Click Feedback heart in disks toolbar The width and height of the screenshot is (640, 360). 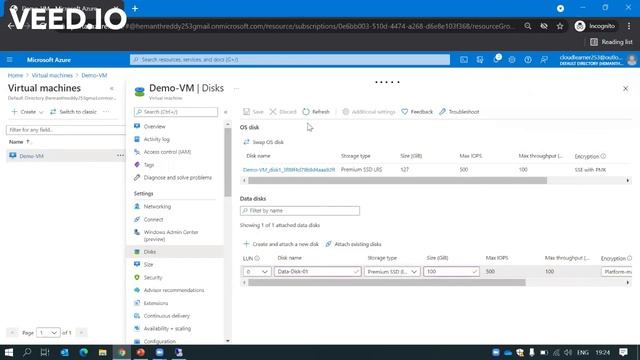pos(417,111)
